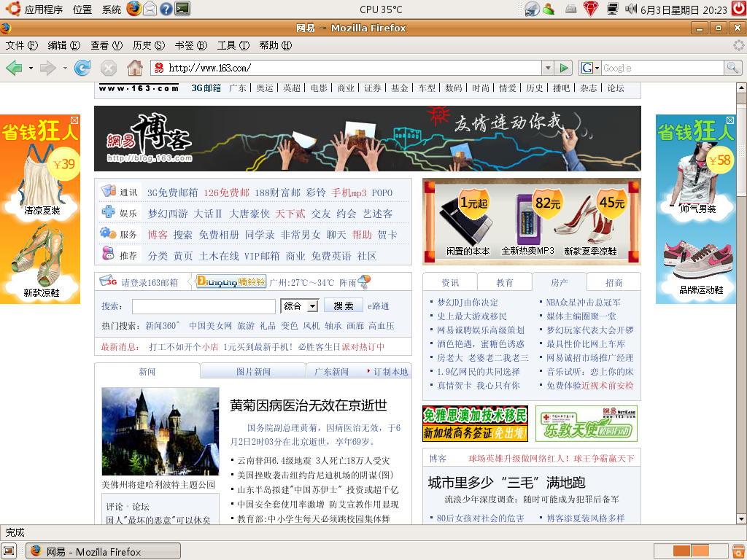Click the 搜索 search button
Image resolution: width=747 pixels, height=560 pixels.
click(x=344, y=306)
